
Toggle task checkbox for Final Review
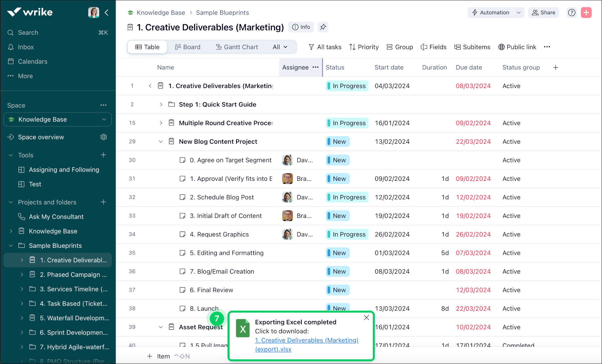182,290
